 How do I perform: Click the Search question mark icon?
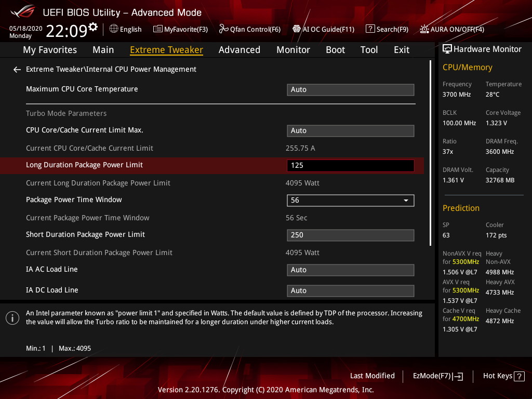(370, 29)
